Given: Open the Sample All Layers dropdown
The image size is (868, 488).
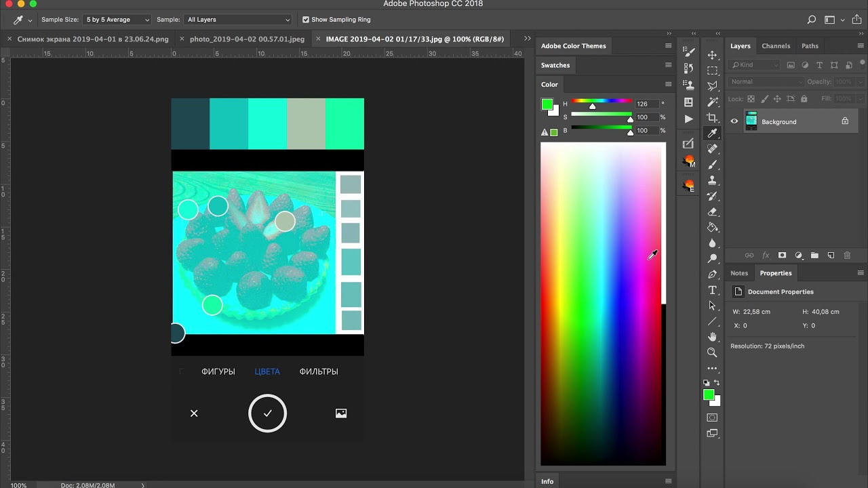Looking at the screenshot, I should coord(239,20).
